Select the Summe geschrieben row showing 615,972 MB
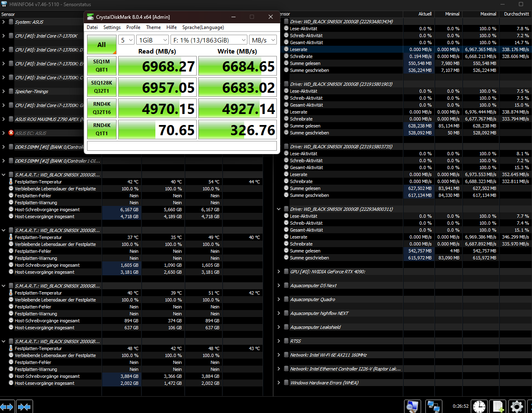Image resolution: width=532 pixels, height=413 pixels. coord(406,258)
